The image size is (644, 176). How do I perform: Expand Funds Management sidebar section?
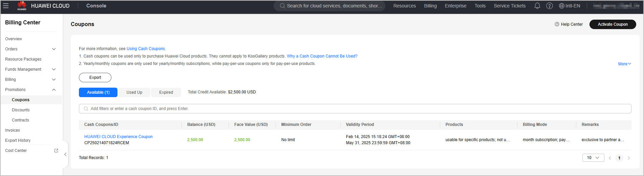[54, 69]
